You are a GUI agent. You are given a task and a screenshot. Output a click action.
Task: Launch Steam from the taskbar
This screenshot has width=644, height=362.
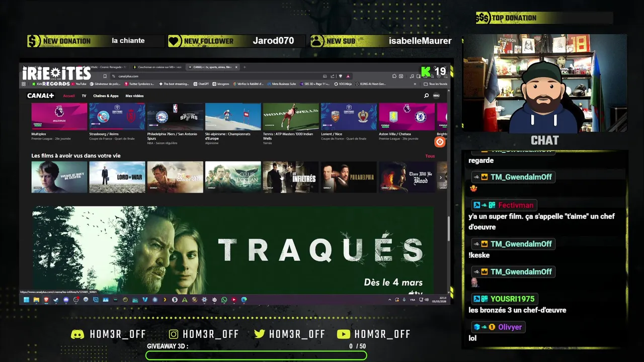(x=56, y=300)
